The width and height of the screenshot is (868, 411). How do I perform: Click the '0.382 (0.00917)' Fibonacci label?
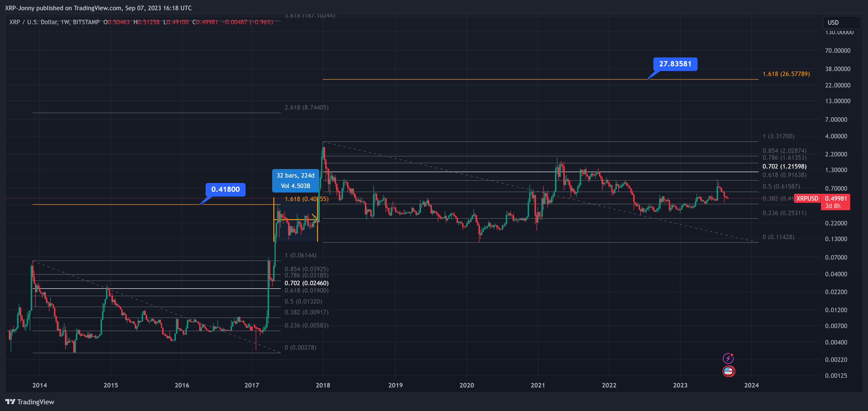306,312
